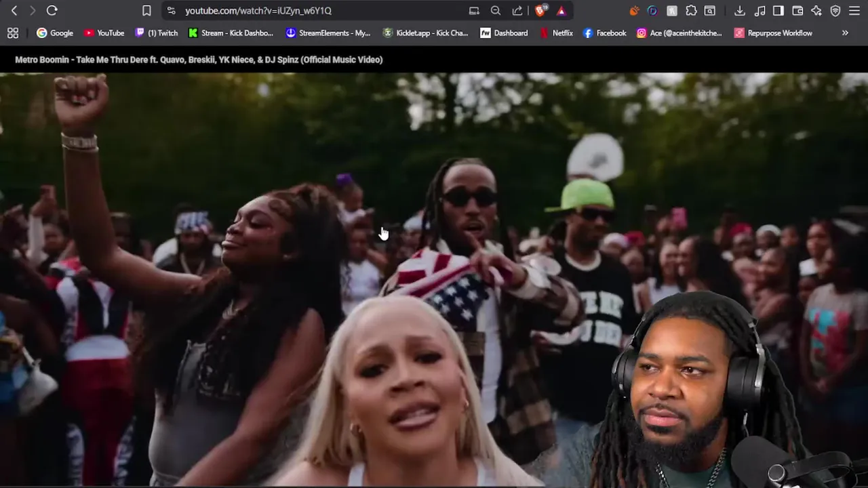The height and width of the screenshot is (488, 868).
Task: Open Brave Wallet icon
Action: [x=797, y=11]
